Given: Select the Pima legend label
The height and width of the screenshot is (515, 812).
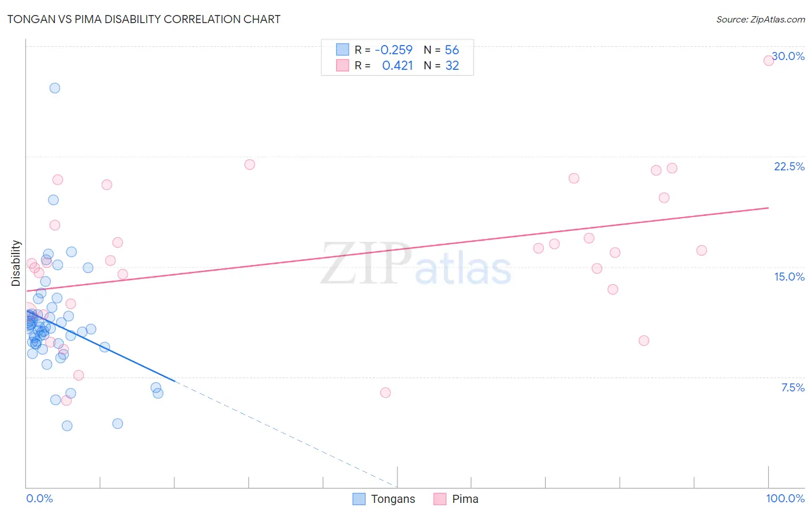Looking at the screenshot, I should coord(465,499).
